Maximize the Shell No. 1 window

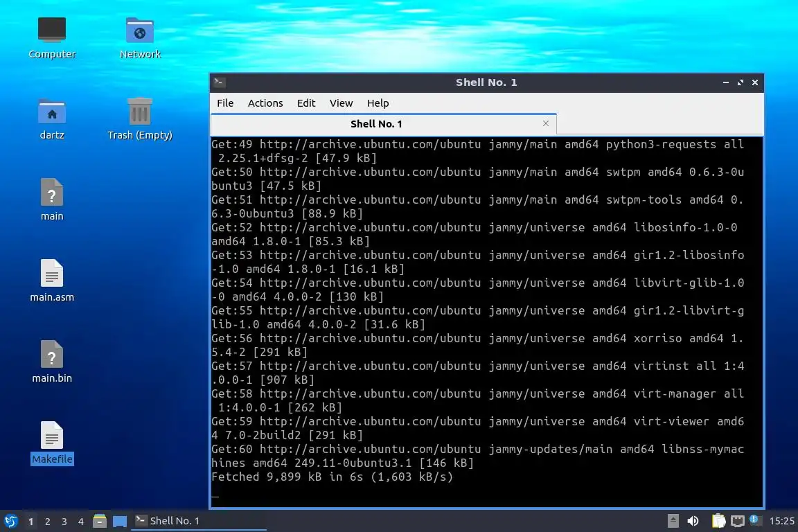[x=741, y=82]
